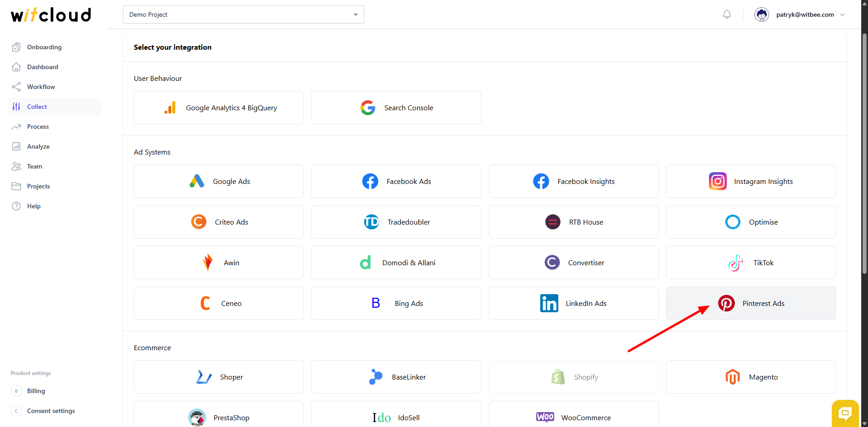
Task: Select Bing Ads integration
Action: pos(396,303)
